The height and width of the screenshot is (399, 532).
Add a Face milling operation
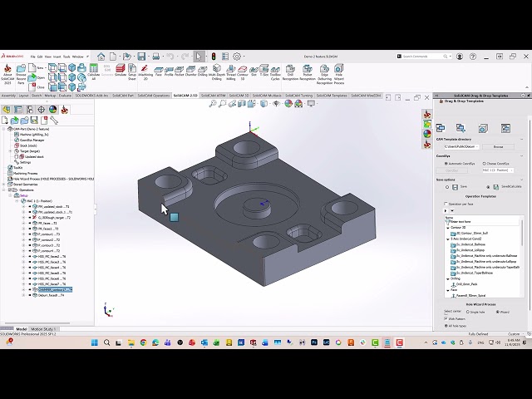(159, 71)
